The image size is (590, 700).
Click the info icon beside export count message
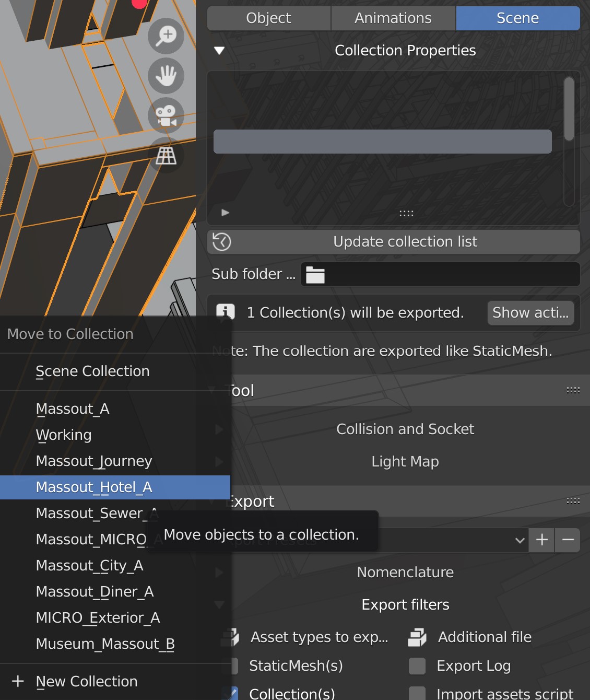(225, 312)
